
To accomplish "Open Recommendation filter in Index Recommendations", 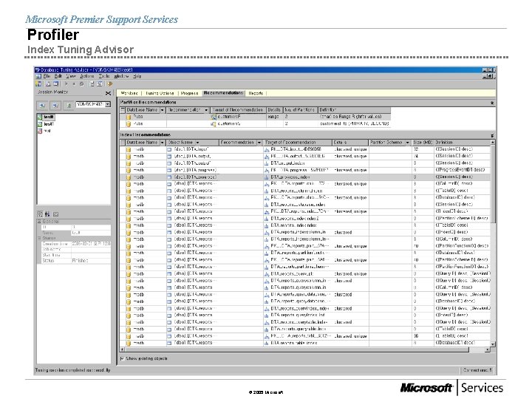I will tap(259, 143).
